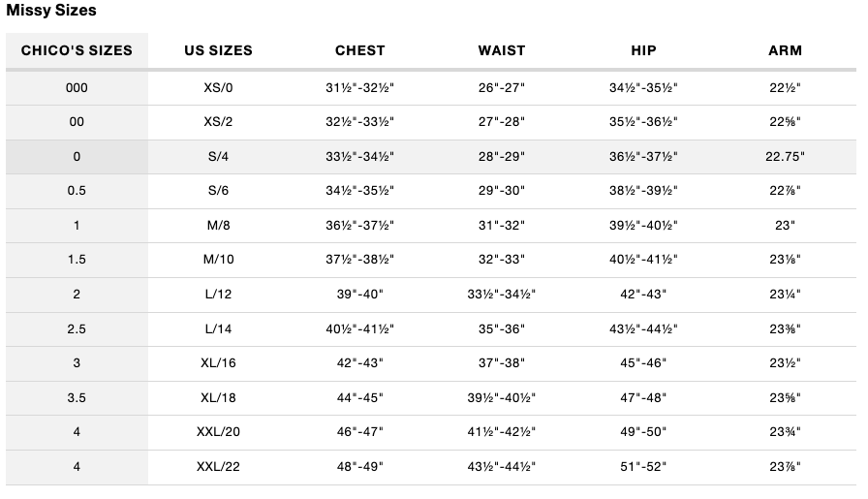Select the highlighted Chico's size 0 cell

click(77, 157)
